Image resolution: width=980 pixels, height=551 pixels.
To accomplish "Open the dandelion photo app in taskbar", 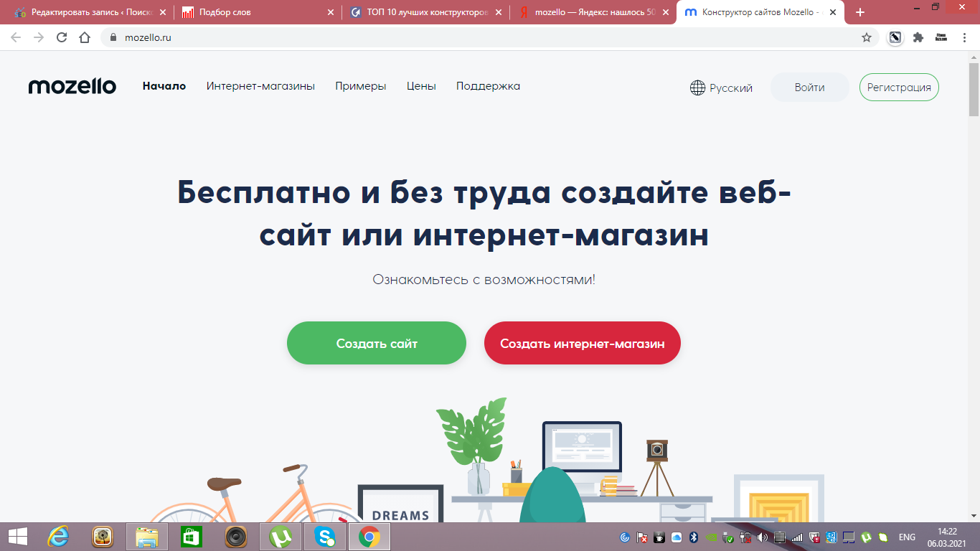I will pyautogui.click(x=103, y=537).
